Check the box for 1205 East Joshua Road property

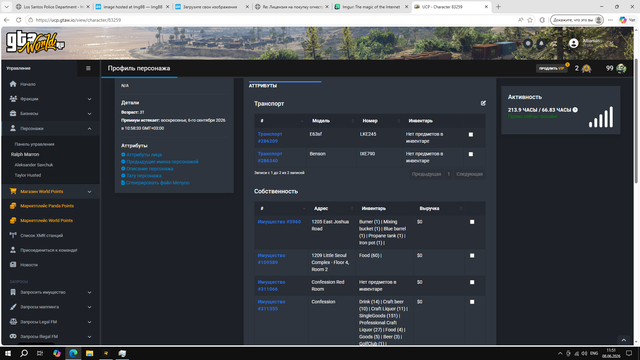(472, 222)
